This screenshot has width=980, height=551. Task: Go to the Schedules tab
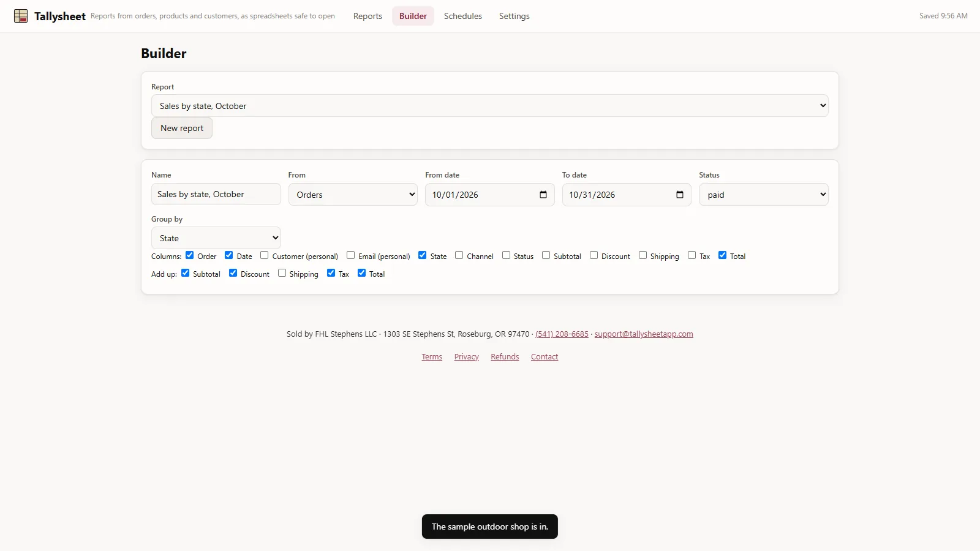[x=463, y=16]
